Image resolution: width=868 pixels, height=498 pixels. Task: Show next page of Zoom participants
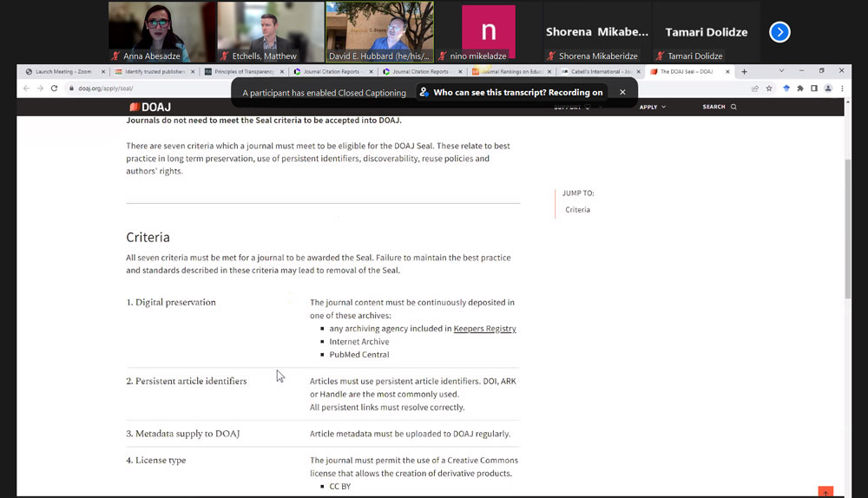tap(779, 32)
